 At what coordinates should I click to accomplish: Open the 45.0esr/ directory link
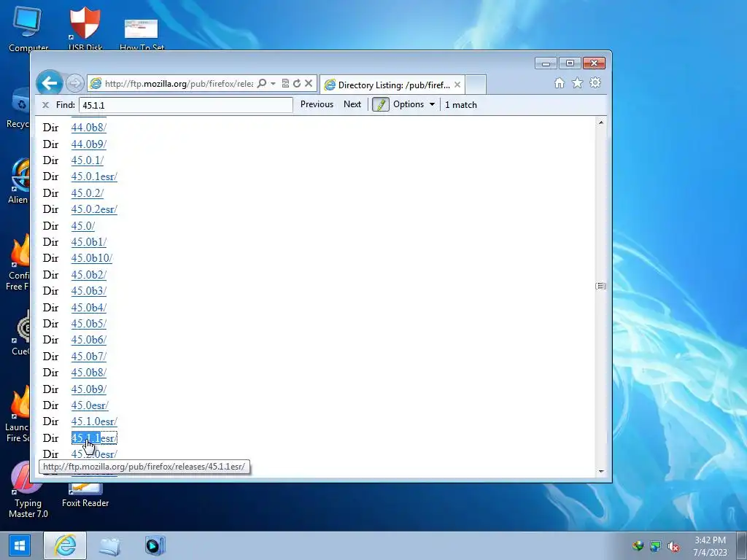(90, 405)
